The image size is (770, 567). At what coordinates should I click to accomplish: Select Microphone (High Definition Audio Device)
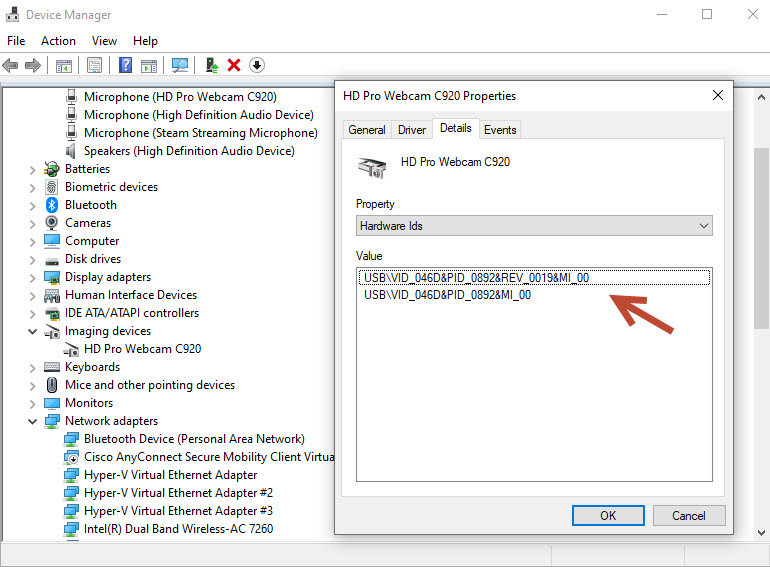198,115
